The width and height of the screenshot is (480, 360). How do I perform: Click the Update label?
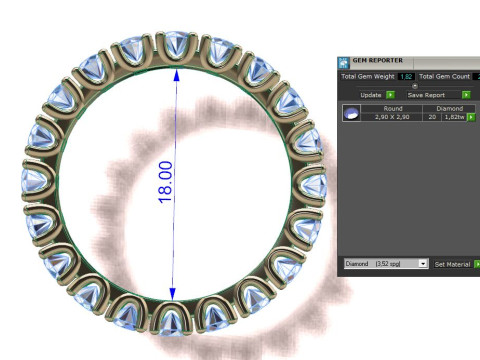(371, 95)
